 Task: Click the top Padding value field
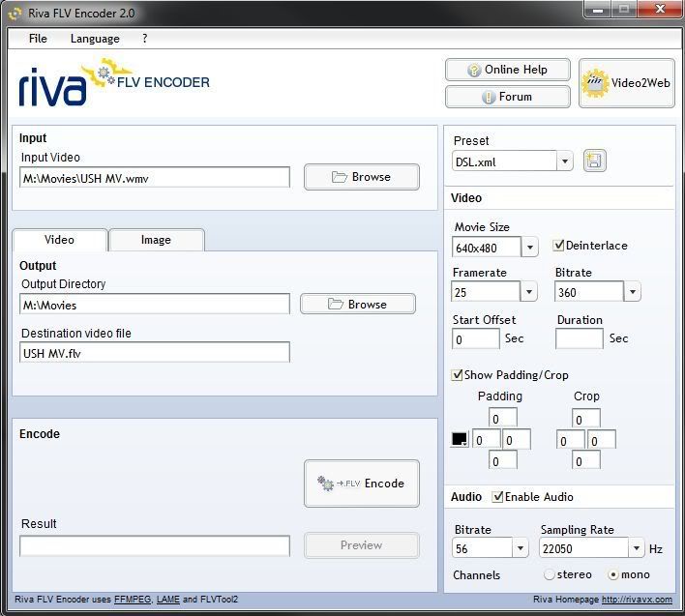pos(503,418)
